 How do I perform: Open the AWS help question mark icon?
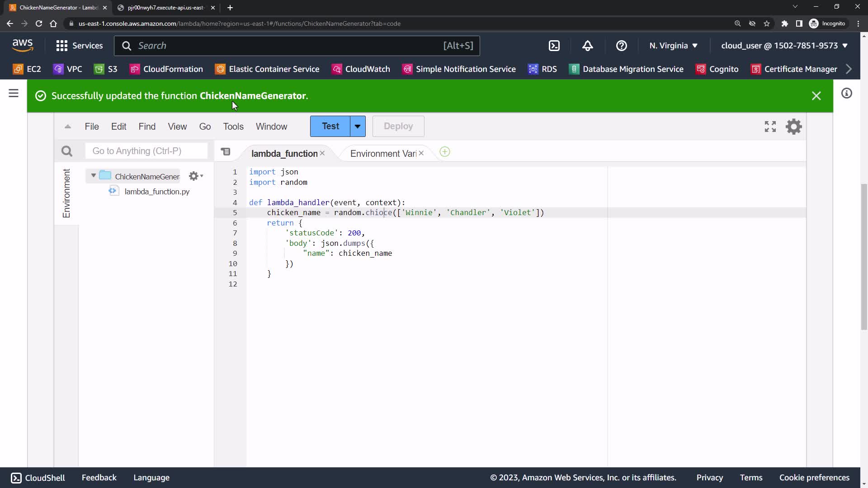621,46
